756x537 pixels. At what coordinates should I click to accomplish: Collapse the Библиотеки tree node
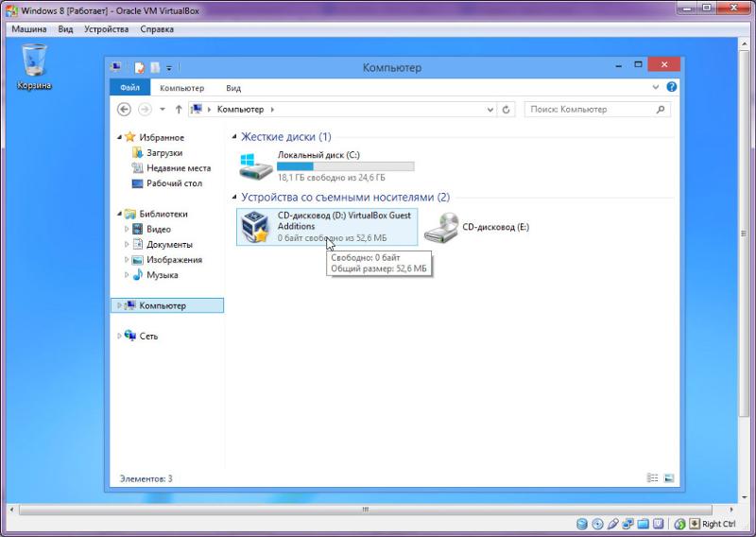pos(120,214)
